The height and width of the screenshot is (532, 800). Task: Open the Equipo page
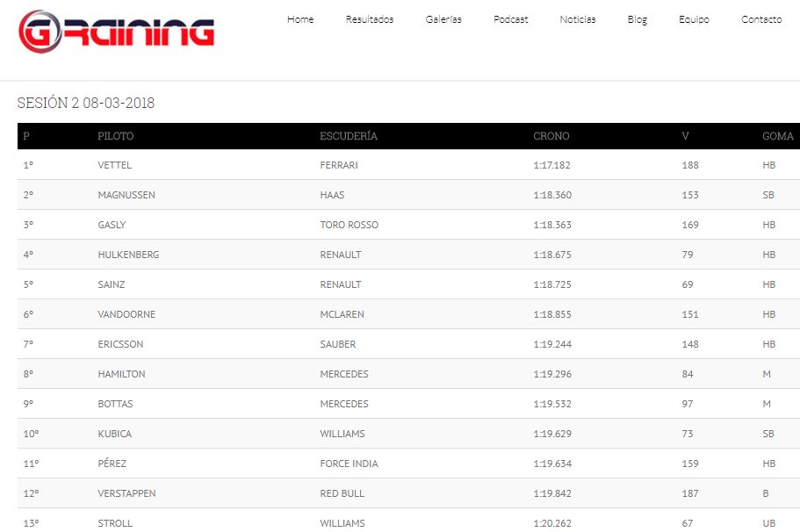coord(694,19)
